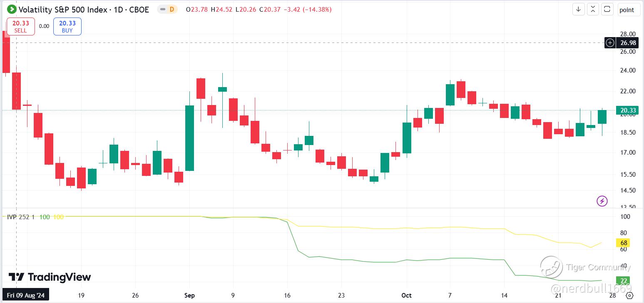This screenshot has width=644, height=303.
Task: Click date 9 on the time axis
Action: click(x=233, y=295)
